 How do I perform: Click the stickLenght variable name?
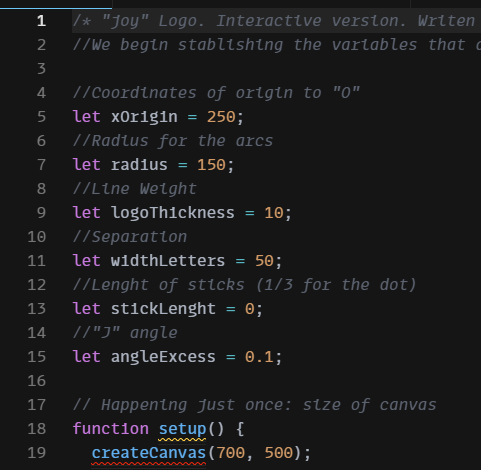pos(163,309)
